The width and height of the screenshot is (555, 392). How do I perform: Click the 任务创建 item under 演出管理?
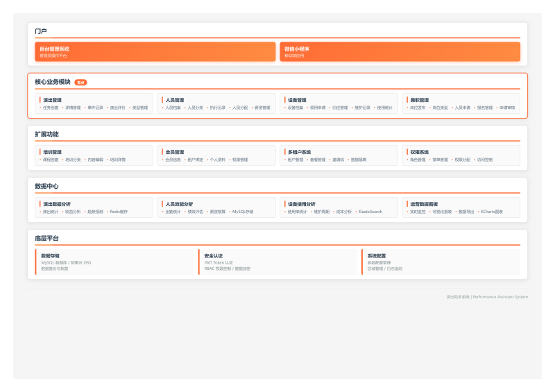(51, 108)
